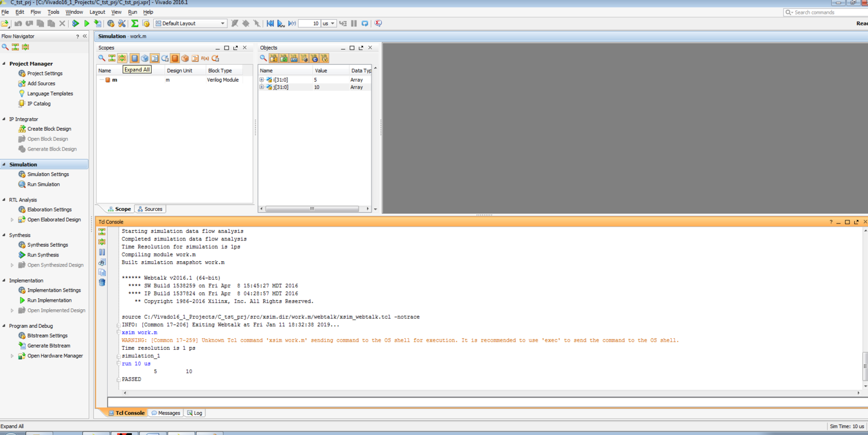Click the search icon in the Objects panel
Viewport: 868px width, 435px height.
click(x=263, y=59)
